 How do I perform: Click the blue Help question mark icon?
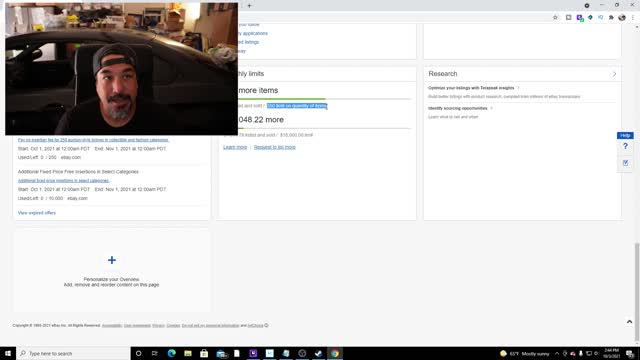tap(625, 146)
